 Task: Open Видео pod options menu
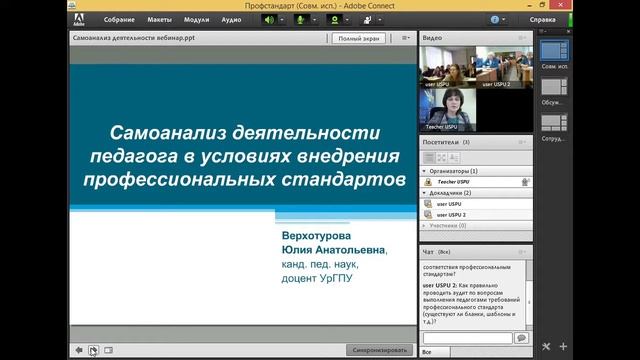pos(522,38)
